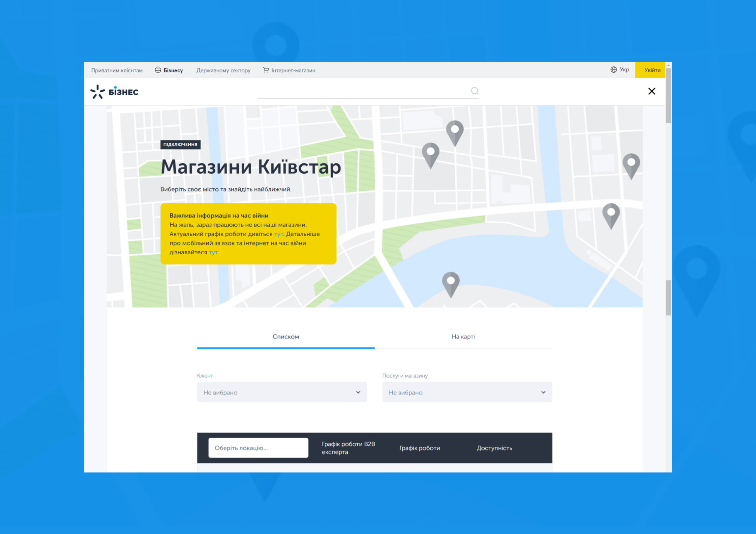This screenshot has width=756, height=534.
Task: Click the rightmost map pin near the edge
Action: (631, 164)
